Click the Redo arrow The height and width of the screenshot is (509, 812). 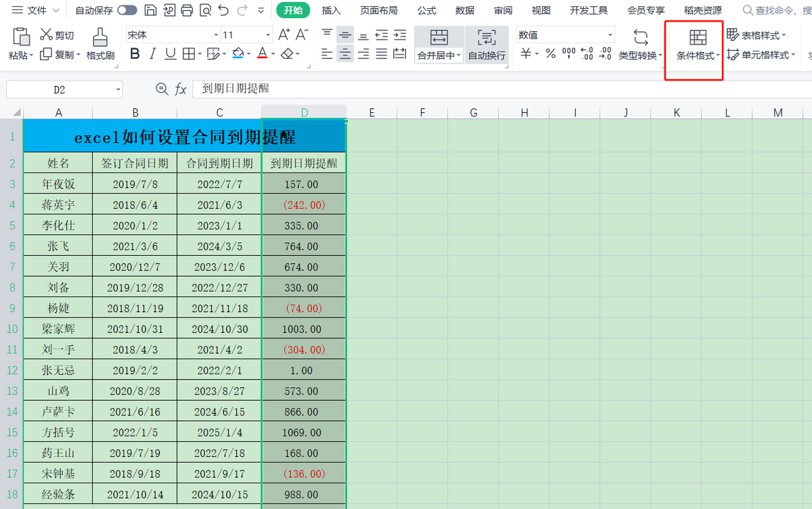[242, 10]
